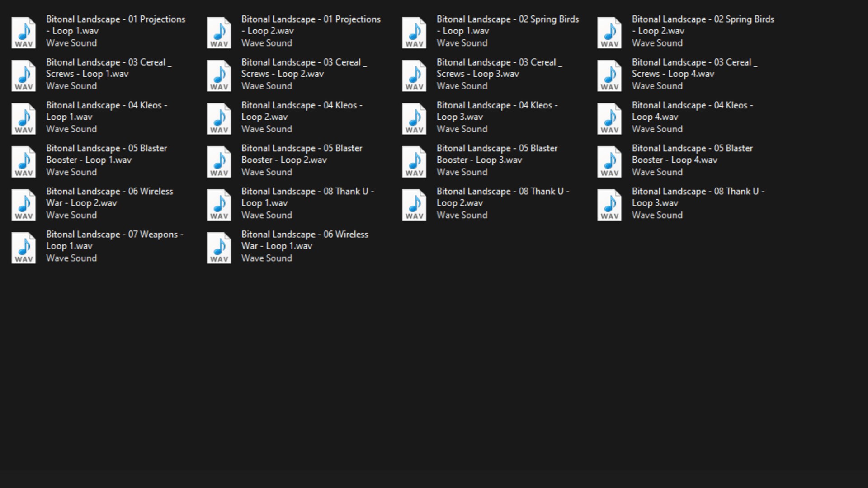Select 01 Projections Loop 1 WAV file icon
Screen dimensions: 868x488
coord(24,32)
